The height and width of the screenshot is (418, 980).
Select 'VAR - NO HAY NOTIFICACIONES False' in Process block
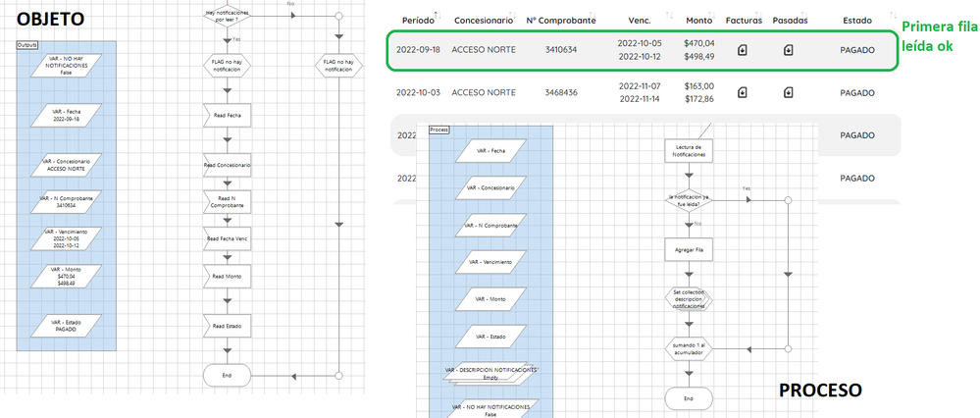tap(490, 408)
